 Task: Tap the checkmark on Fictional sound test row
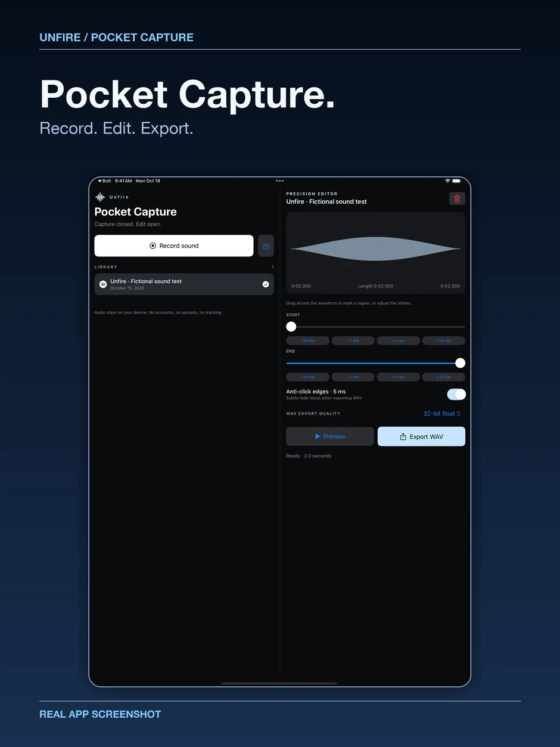click(266, 284)
